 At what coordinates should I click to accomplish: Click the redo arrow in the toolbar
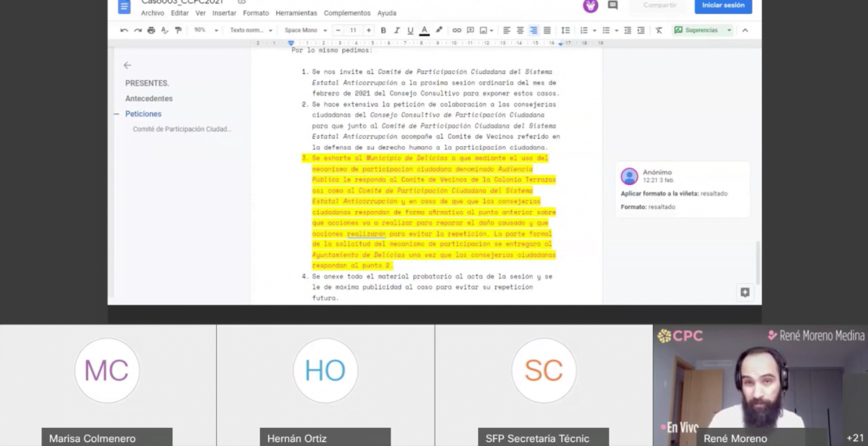point(138,30)
